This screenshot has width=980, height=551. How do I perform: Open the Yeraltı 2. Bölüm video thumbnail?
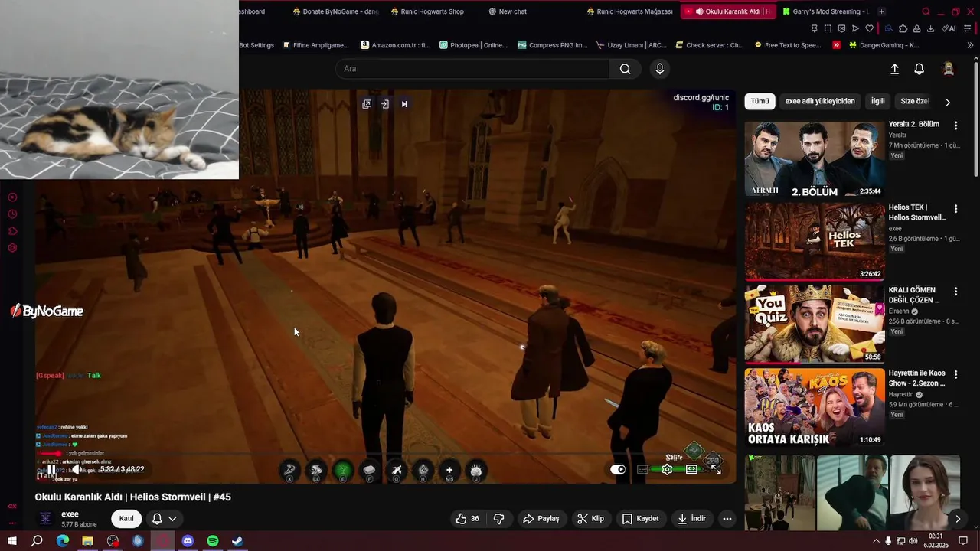point(815,159)
